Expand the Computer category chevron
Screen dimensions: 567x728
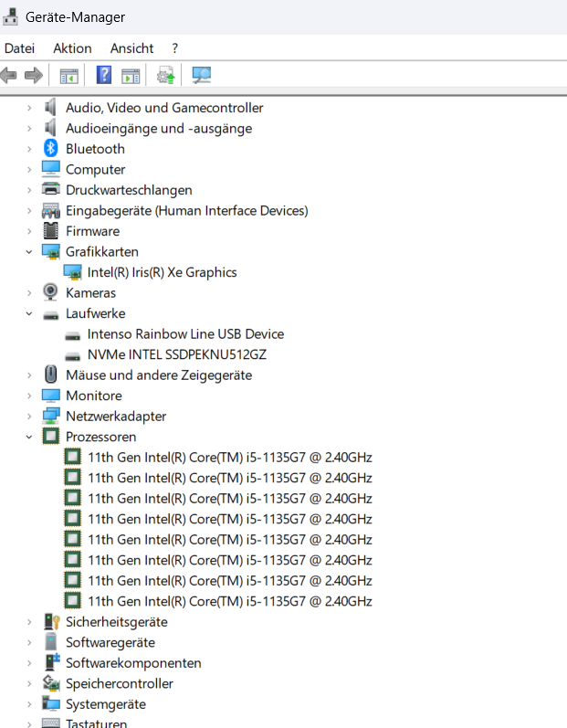[29, 170]
